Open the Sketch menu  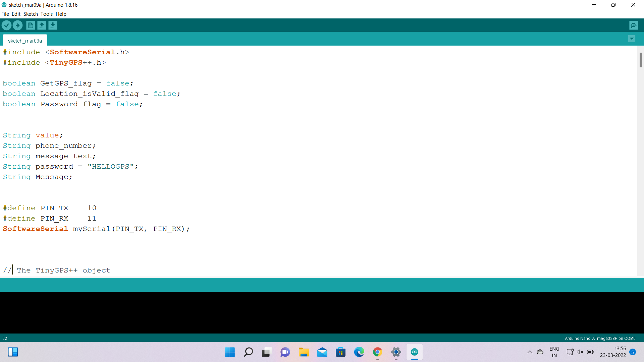pyautogui.click(x=31, y=14)
